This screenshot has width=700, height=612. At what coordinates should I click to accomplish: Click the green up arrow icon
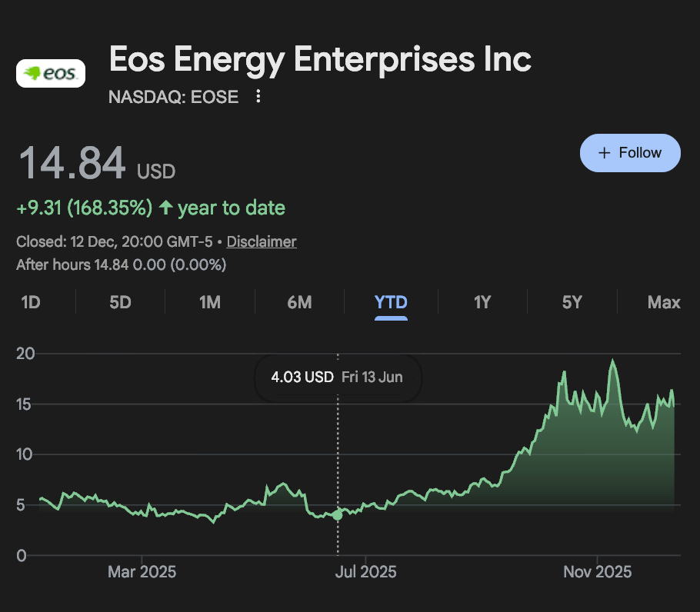165,208
